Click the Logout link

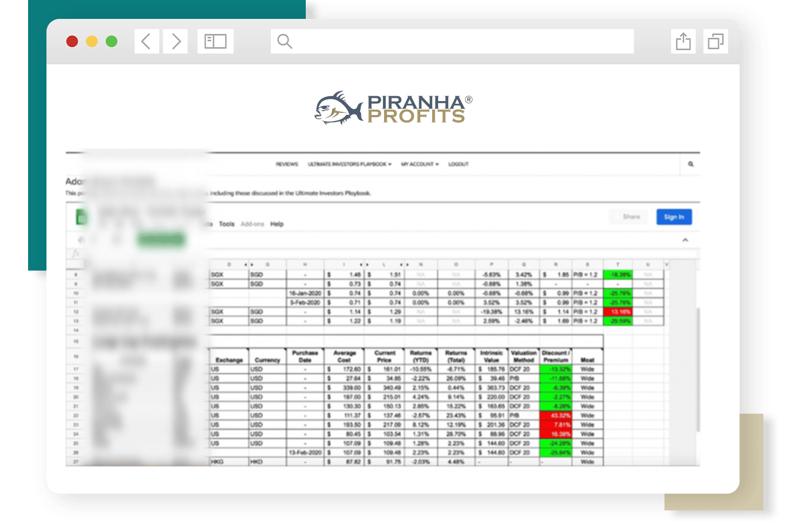point(458,164)
